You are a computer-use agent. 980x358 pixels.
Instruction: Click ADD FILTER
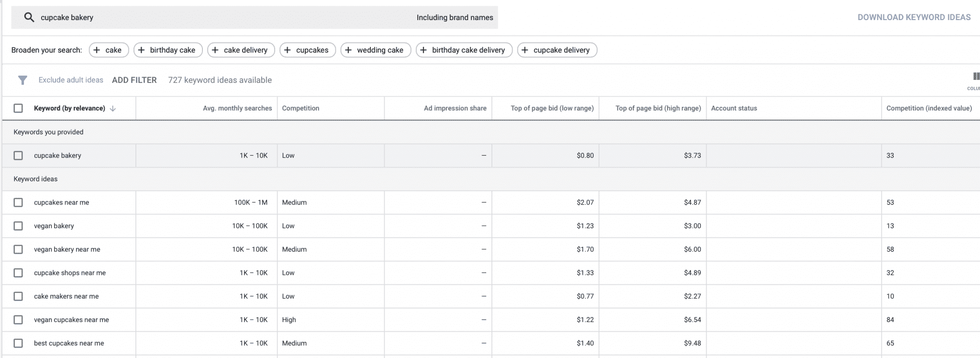[x=134, y=80]
